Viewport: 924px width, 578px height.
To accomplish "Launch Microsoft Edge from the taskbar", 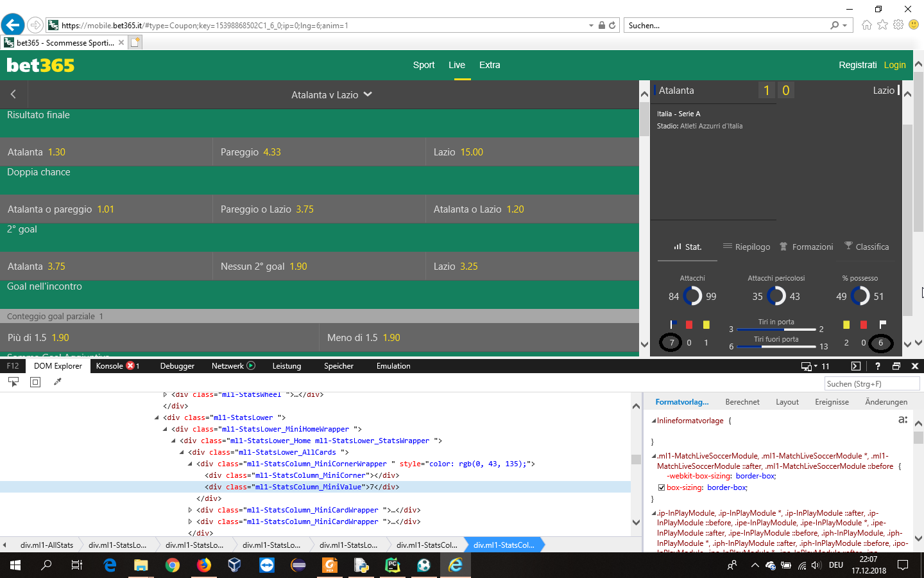I will 110,565.
